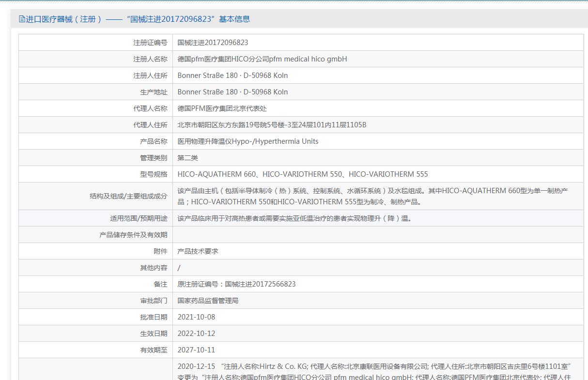Click the label 生效日期
This screenshot has width=588, height=380.
coord(154,334)
